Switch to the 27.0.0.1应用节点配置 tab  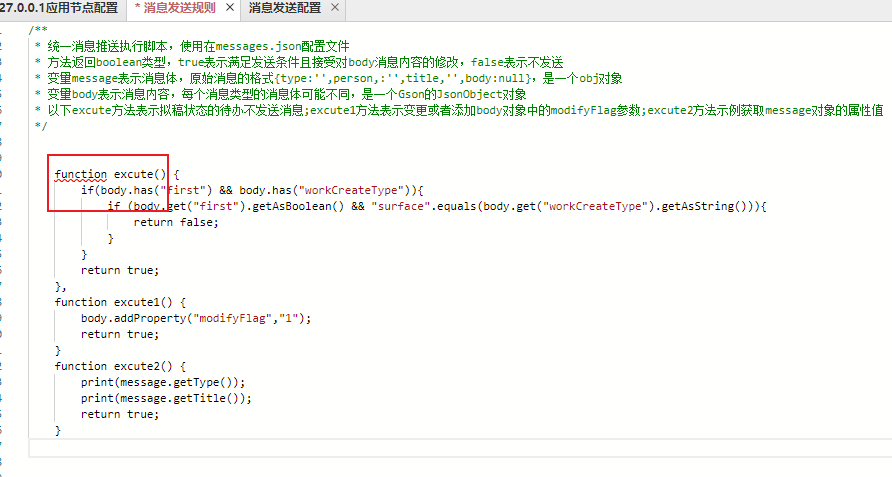tap(60, 8)
